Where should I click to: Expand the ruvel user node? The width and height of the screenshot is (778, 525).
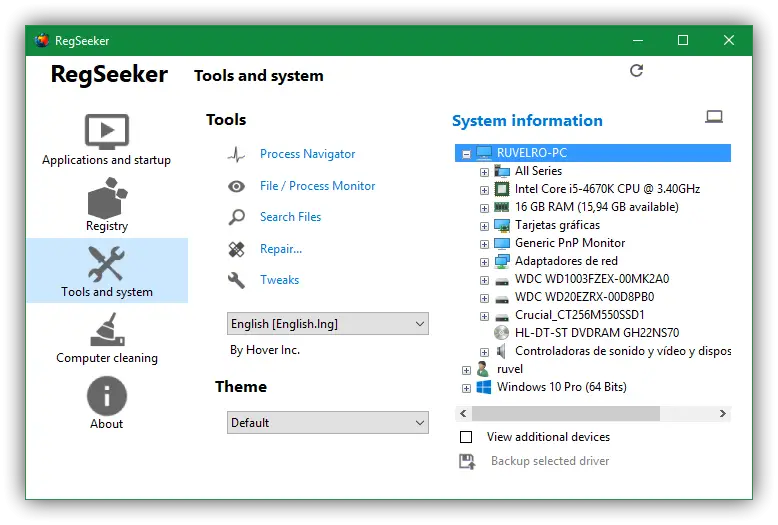466,370
